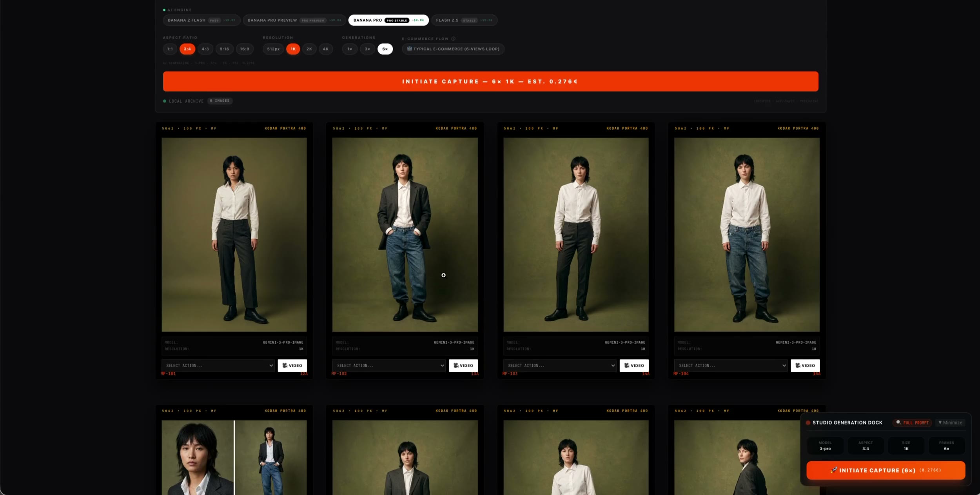Viewport: 980px width, 495px height.
Task: Choose 4K resolution
Action: point(326,49)
